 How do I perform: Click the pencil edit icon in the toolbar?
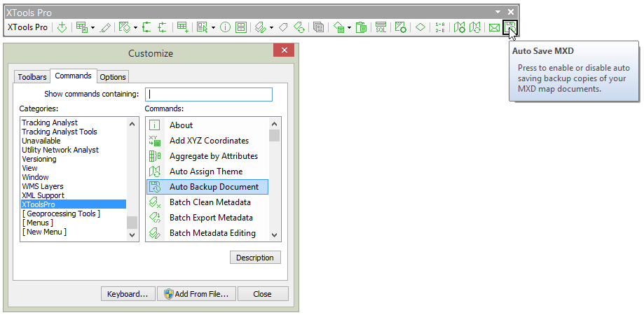pos(105,27)
